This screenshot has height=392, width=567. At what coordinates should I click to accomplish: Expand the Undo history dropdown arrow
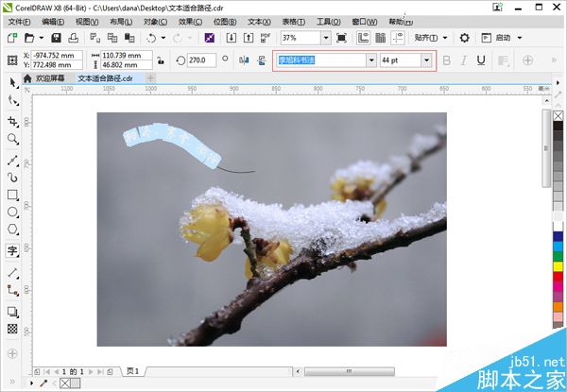click(x=163, y=38)
